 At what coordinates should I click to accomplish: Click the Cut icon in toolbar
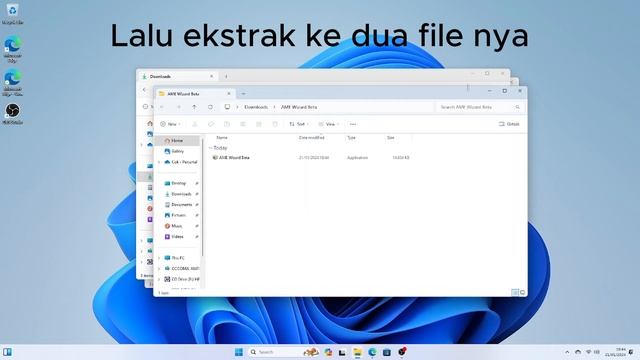(x=195, y=124)
